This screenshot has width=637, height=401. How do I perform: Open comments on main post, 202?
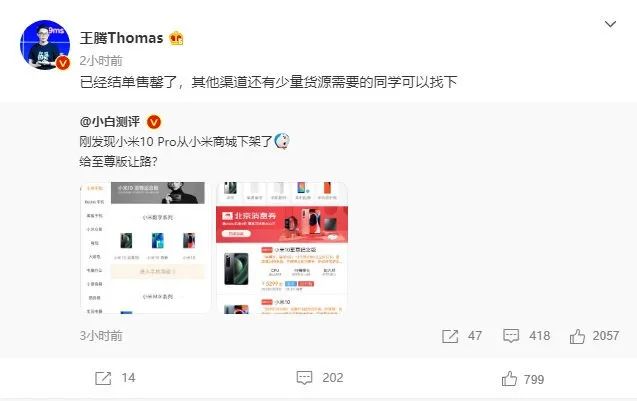click(x=304, y=378)
